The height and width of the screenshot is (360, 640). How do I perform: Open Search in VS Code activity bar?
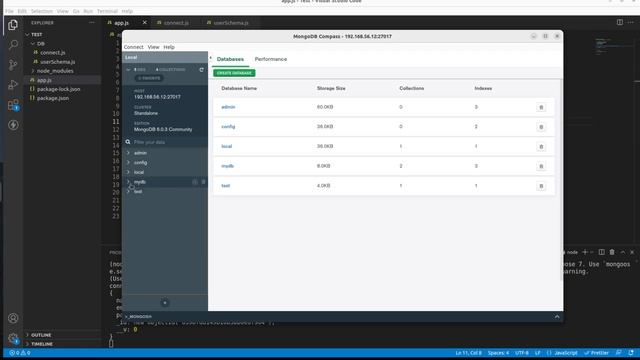click(13, 44)
